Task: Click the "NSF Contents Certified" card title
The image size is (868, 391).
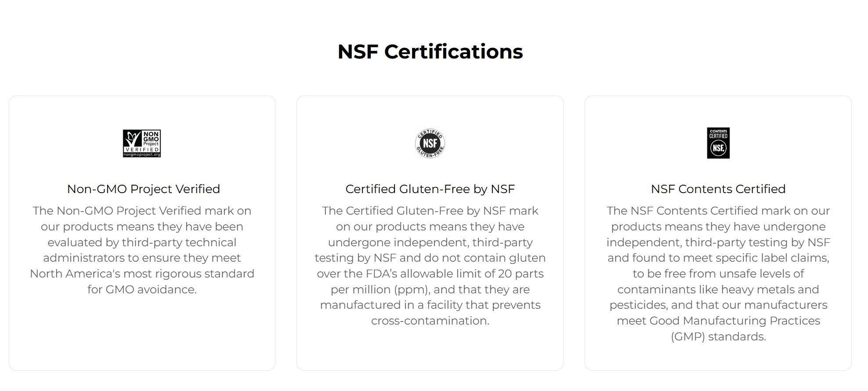Action: coord(718,189)
